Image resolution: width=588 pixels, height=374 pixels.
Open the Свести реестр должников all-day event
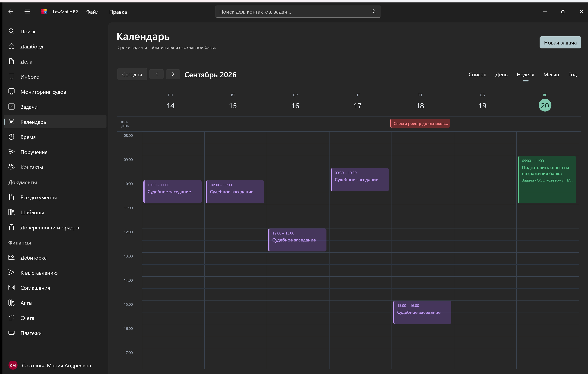click(x=420, y=123)
